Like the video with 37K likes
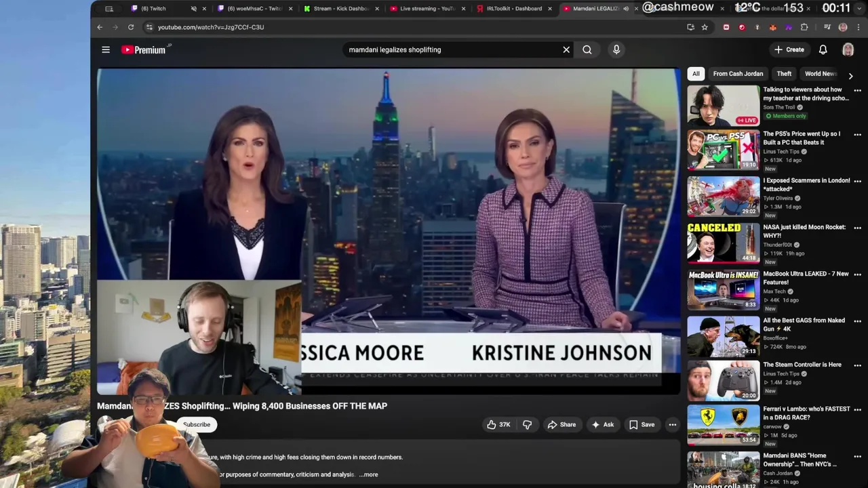 pyautogui.click(x=498, y=424)
